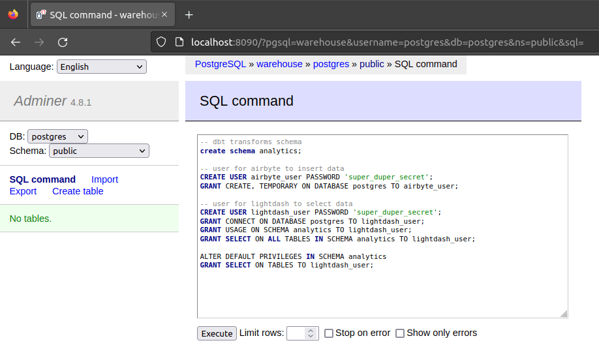Click the page info document icon
The width and height of the screenshot is (599, 364).
[x=179, y=42]
